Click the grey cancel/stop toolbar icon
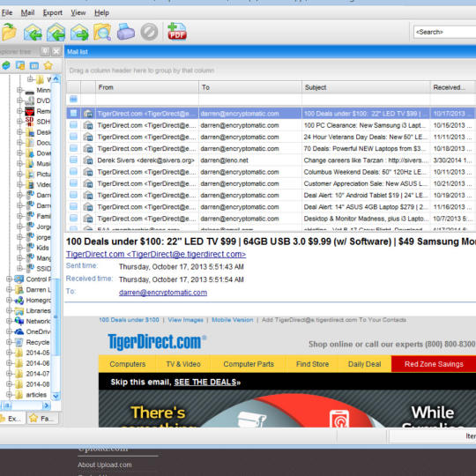The height and width of the screenshot is (476, 476). (149, 32)
